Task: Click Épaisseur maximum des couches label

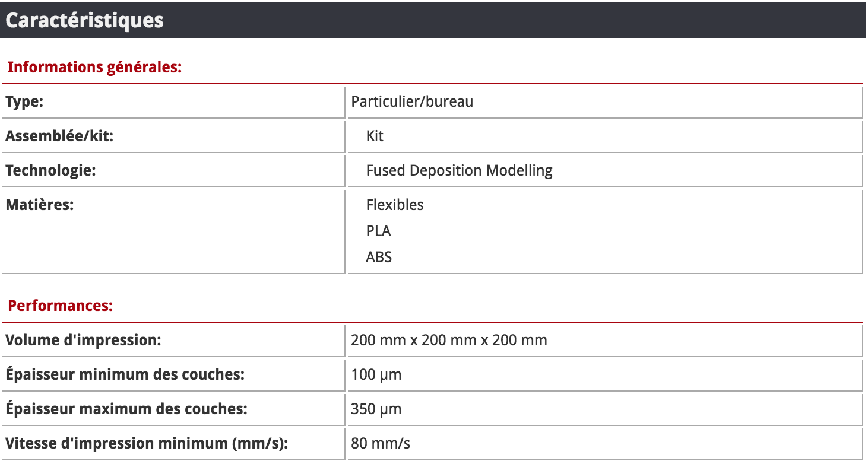Action: [126, 409]
